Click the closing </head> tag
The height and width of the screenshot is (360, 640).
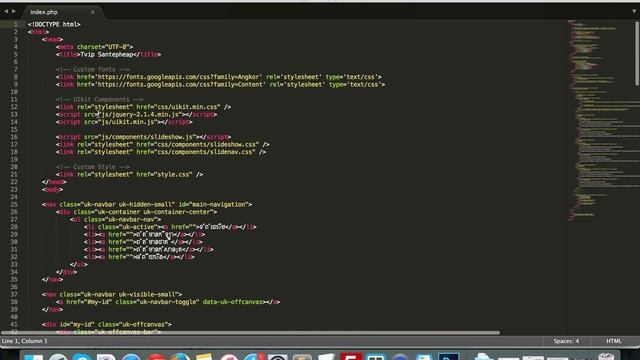pos(54,182)
